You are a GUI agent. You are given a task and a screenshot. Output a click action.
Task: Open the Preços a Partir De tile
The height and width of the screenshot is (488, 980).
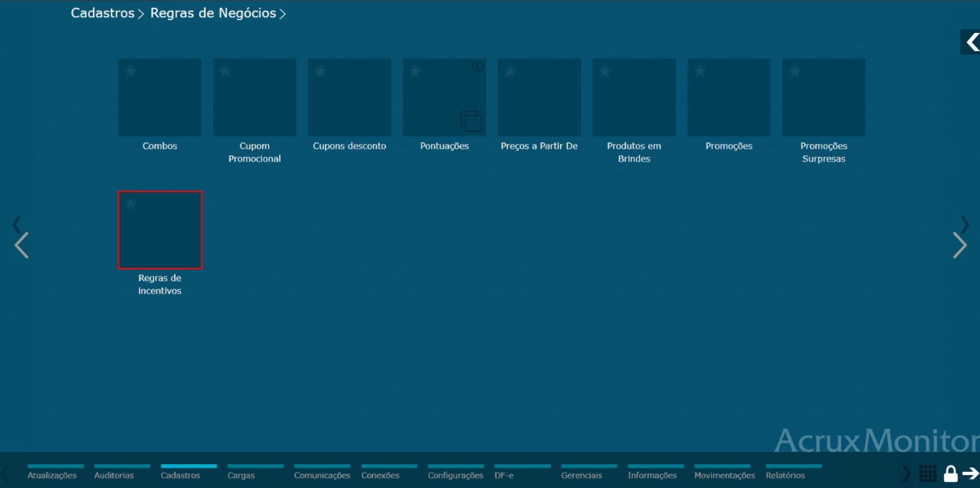(539, 97)
